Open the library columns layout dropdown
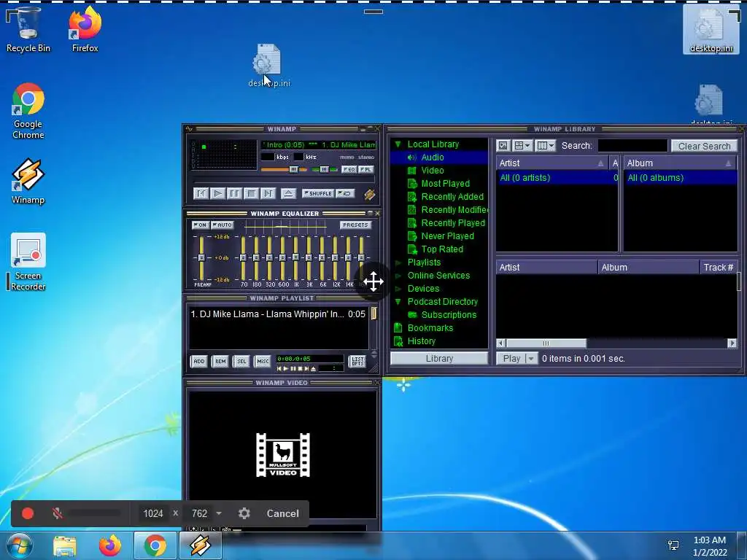Viewport: 747px width, 560px height. coord(546,146)
